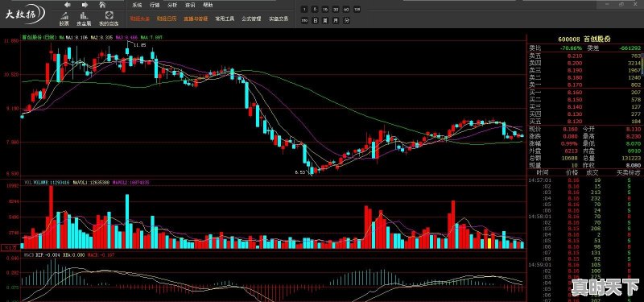Click the 现价 value 8.160
Image resolution: width=644 pixels, height=302 pixels.
coord(570,129)
